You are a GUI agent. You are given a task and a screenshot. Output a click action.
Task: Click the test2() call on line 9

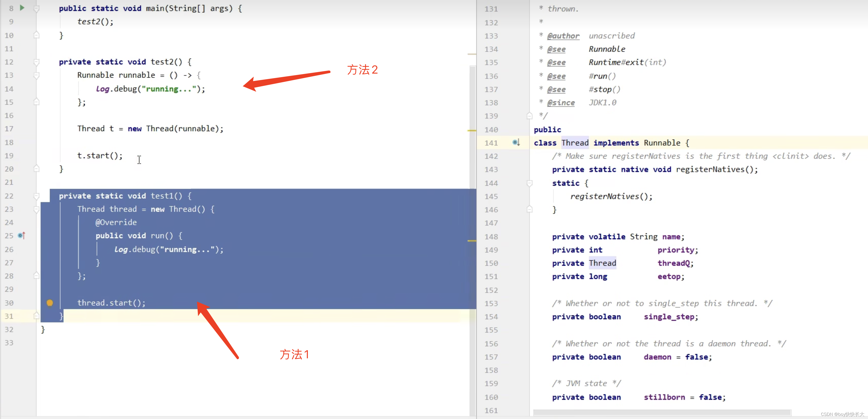pos(95,21)
